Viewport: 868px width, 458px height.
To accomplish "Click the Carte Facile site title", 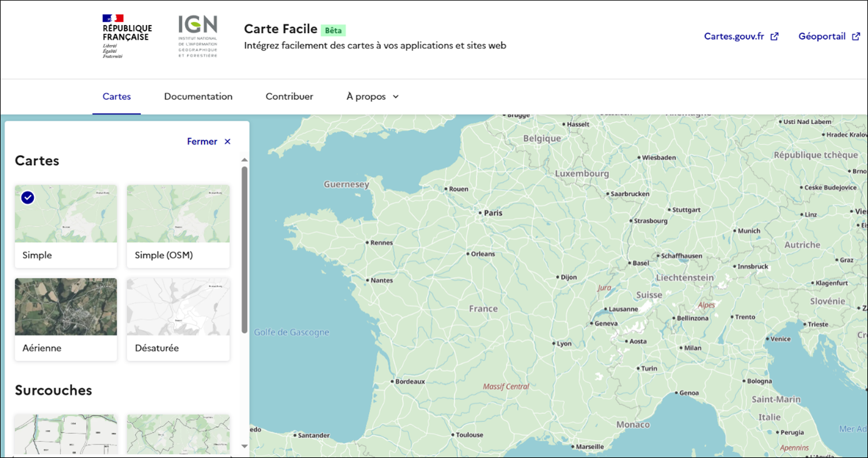I will click(280, 29).
